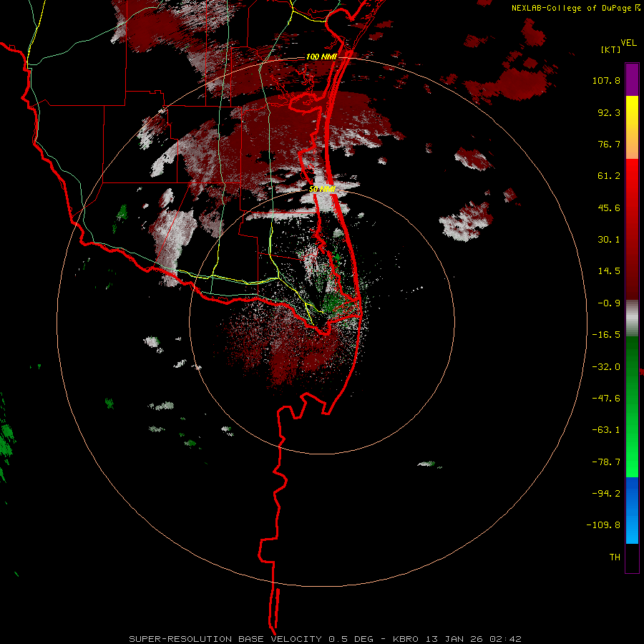This screenshot has height=644, width=644.
Task: Click the 92.3 legend value
Action: click(x=609, y=112)
